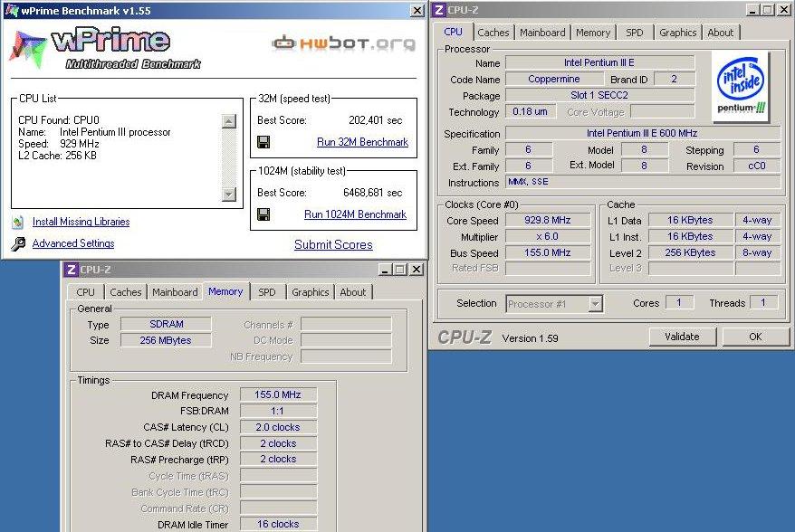Click the wPrime logo graphic

coord(105,50)
